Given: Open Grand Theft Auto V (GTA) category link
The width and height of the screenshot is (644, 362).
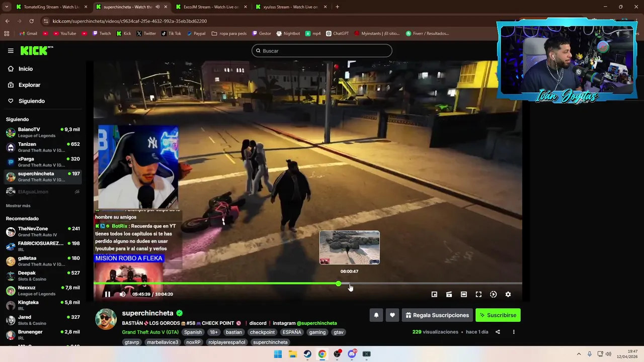Looking at the screenshot, I should 150,332.
